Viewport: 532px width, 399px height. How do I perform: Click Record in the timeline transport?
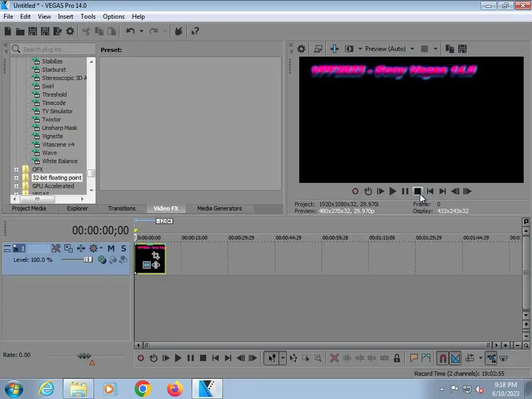pyautogui.click(x=141, y=358)
